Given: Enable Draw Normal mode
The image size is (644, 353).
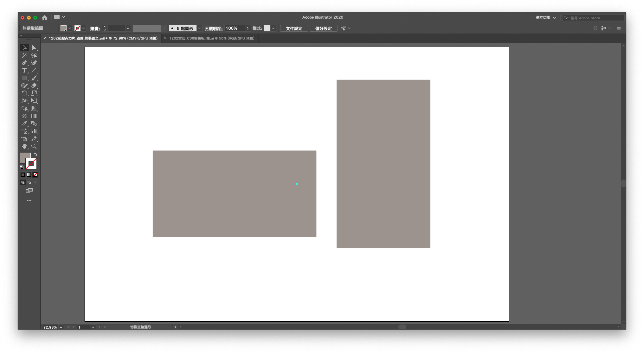Looking at the screenshot, I should (x=23, y=182).
